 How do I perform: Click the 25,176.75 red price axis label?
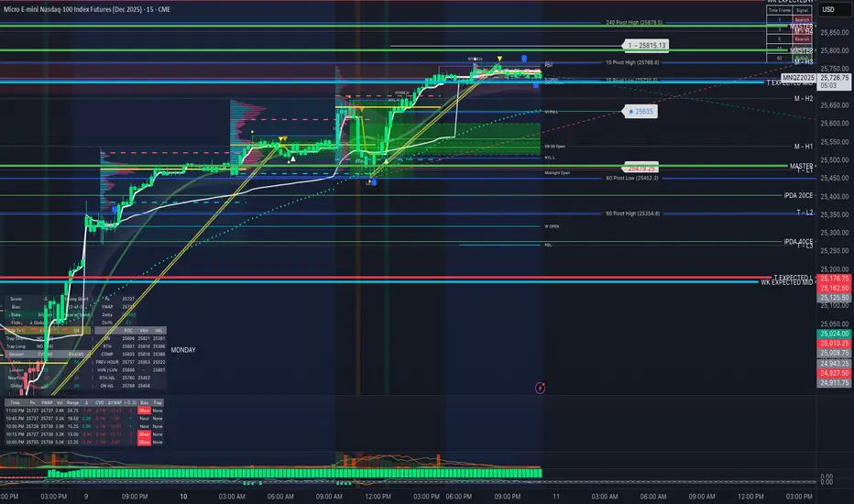click(835, 279)
